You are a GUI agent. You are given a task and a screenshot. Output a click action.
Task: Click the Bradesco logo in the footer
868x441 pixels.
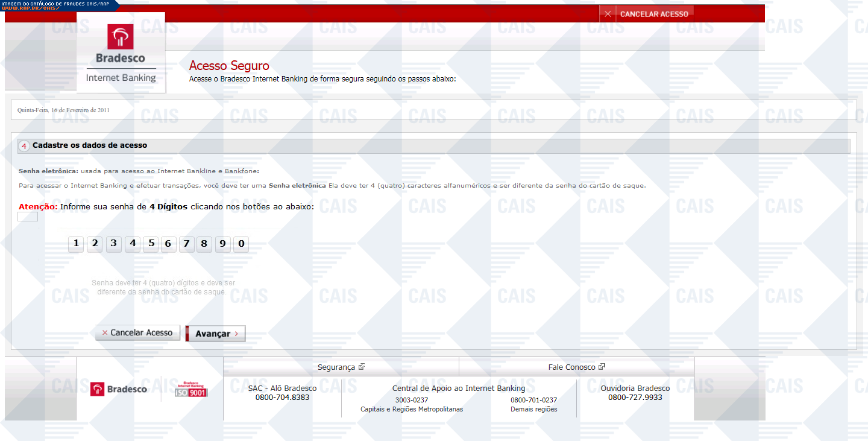[119, 389]
